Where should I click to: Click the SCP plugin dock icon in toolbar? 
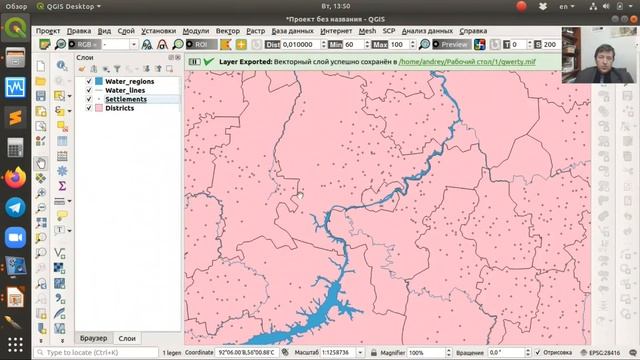[44, 44]
